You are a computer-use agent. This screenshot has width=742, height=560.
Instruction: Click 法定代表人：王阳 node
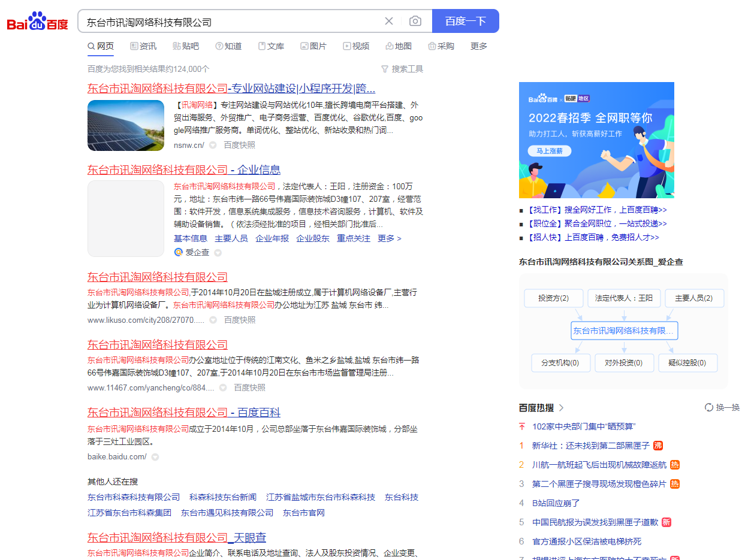(x=624, y=298)
